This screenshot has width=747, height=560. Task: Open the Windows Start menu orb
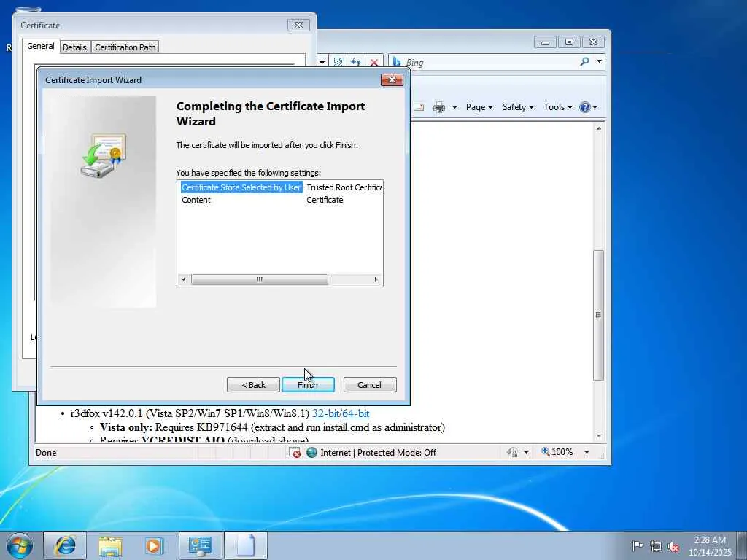[20, 545]
